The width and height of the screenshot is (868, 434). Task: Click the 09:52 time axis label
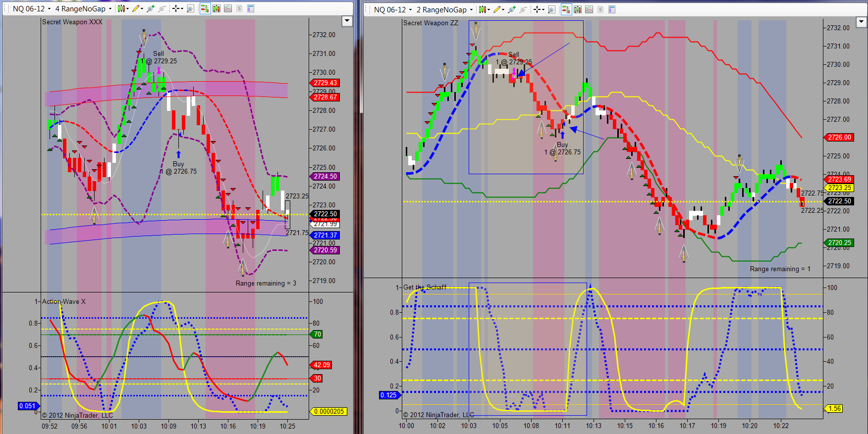50,426
